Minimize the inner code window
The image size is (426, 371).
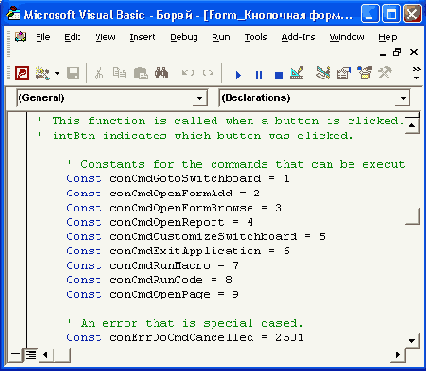click(383, 53)
